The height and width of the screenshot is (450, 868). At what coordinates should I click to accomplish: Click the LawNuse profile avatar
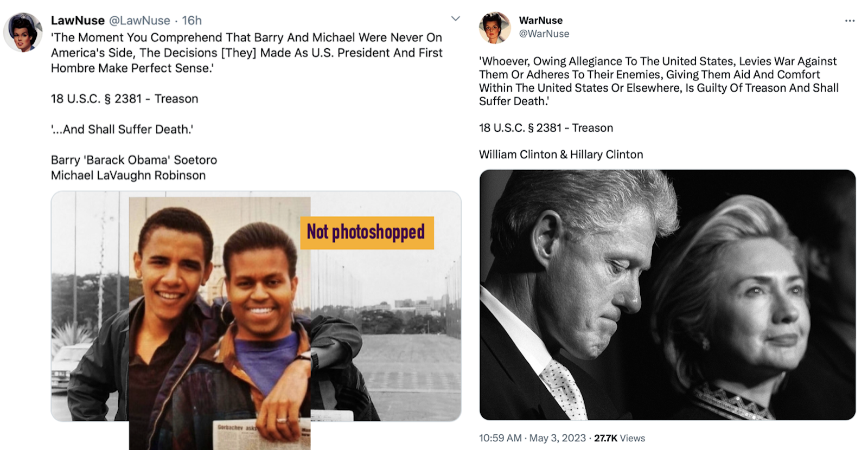pos(23,33)
